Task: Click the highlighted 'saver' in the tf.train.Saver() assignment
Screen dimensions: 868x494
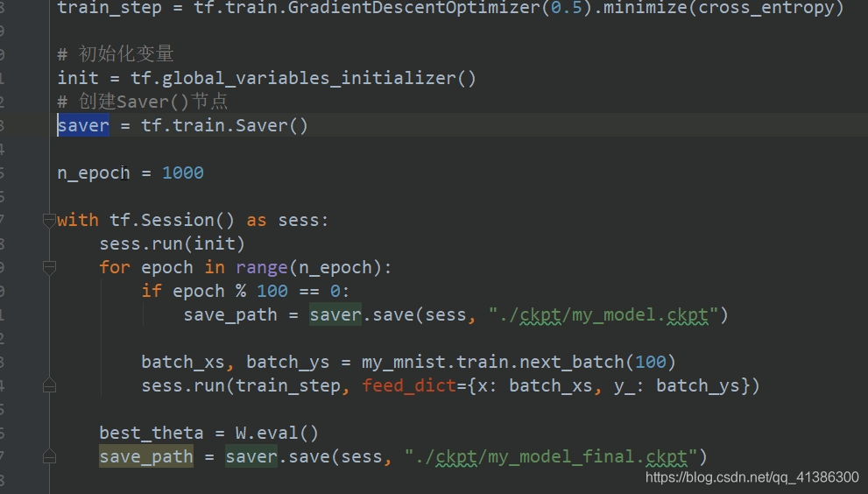Action: point(83,126)
